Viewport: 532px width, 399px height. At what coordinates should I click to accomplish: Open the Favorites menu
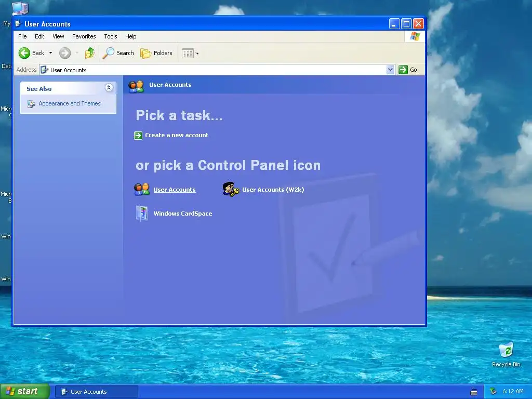tap(84, 36)
